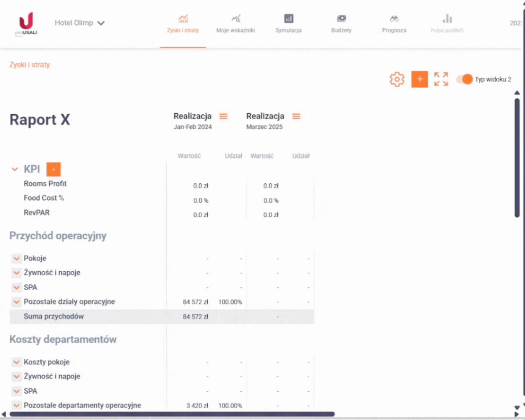Click the Prognoza binoculars icon
Viewport: 525px width, 420px height.
pos(394,19)
